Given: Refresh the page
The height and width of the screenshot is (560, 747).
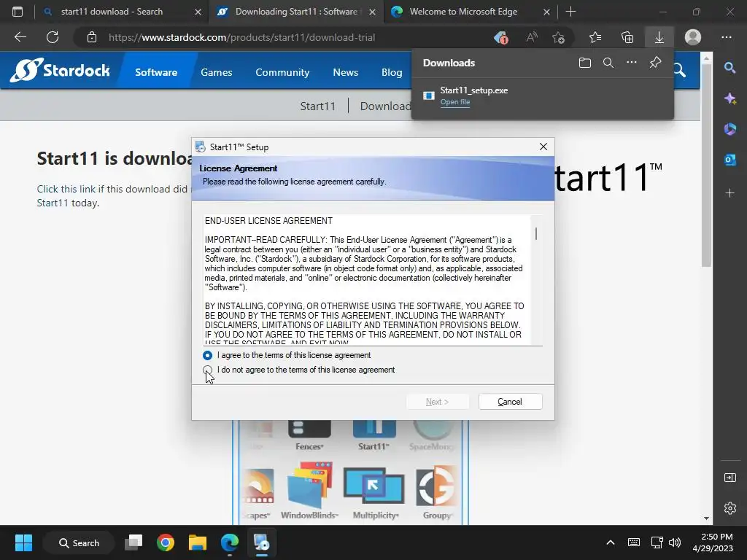Looking at the screenshot, I should (53, 37).
